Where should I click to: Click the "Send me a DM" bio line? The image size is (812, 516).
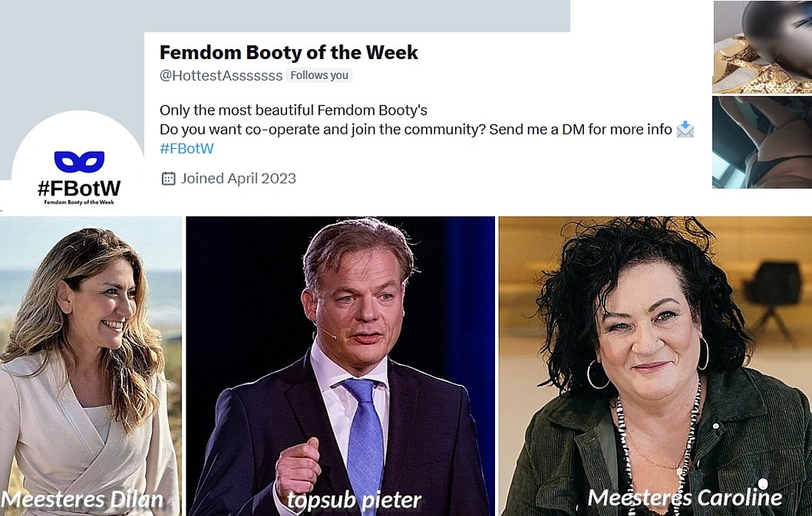point(416,130)
